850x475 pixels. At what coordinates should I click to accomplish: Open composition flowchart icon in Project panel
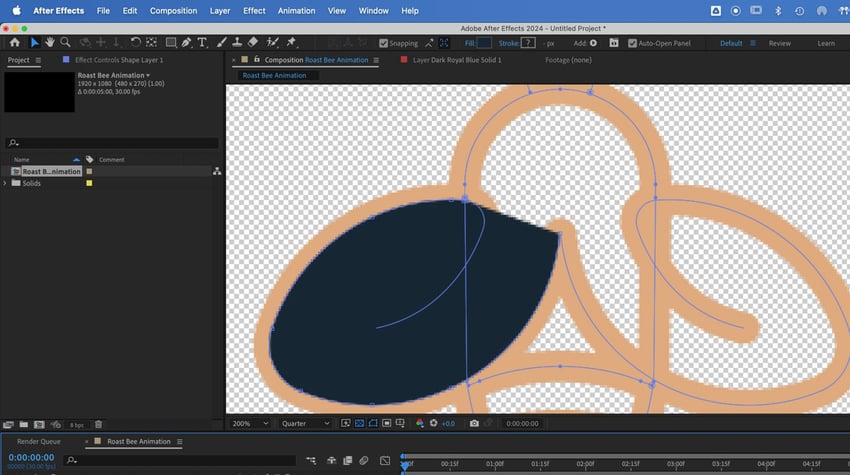click(217, 171)
